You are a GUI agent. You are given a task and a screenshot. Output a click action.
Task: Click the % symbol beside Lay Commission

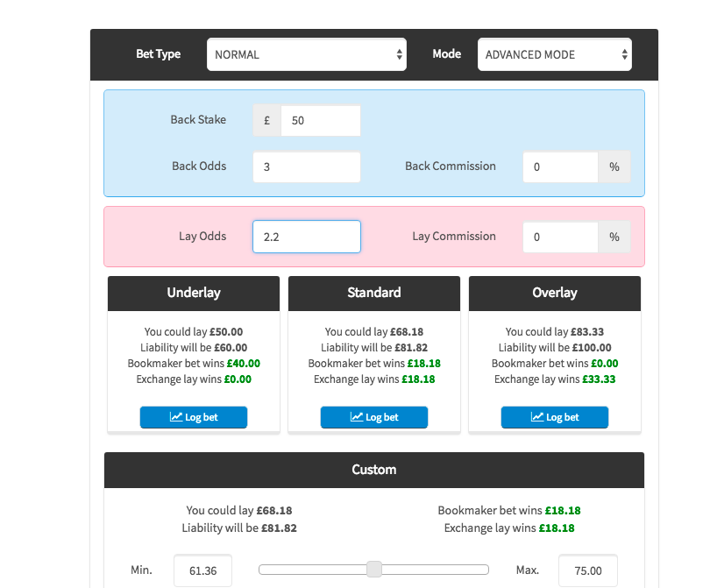[614, 237]
